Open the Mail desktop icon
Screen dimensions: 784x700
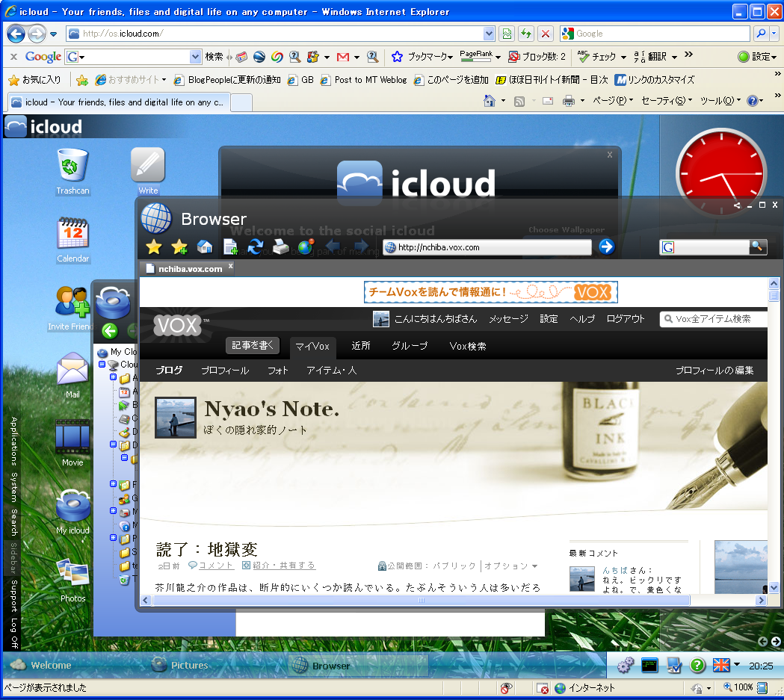pos(72,376)
